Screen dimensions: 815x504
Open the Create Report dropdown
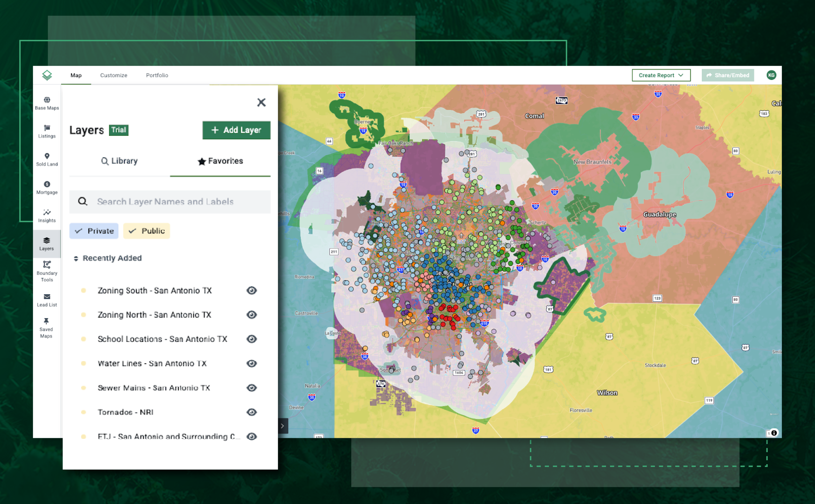pos(661,75)
